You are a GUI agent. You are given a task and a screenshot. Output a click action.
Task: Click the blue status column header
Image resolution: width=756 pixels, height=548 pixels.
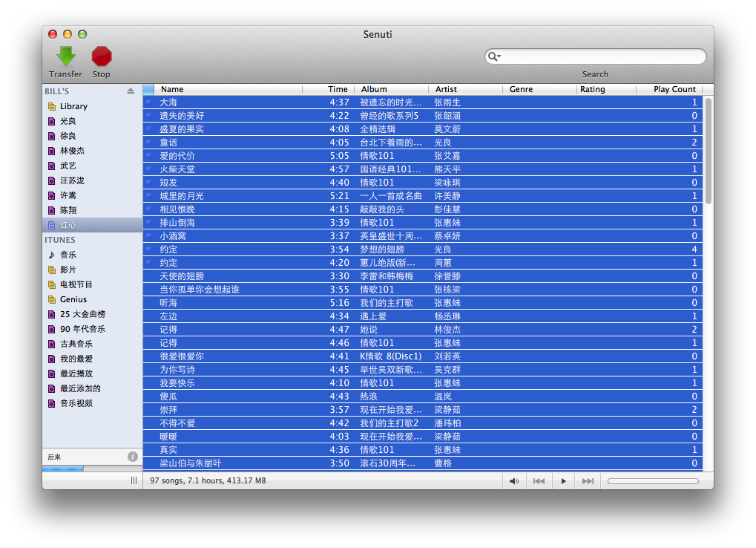tap(148, 89)
